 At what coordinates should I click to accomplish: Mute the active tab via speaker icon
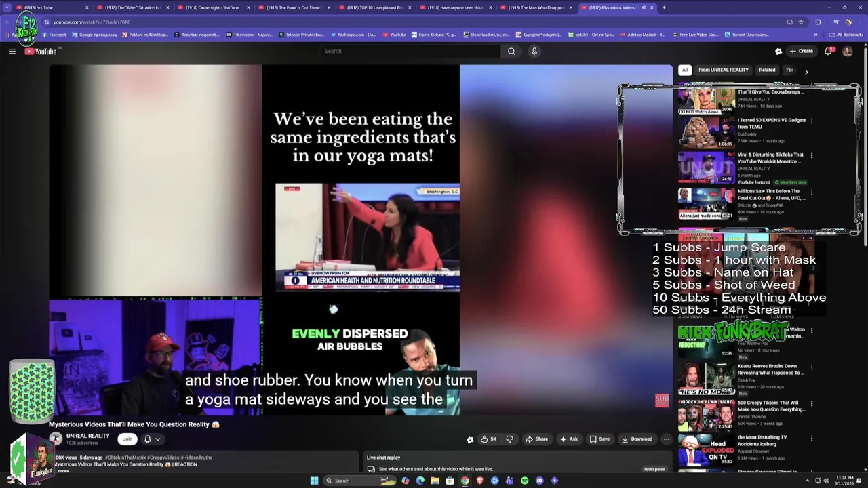(644, 7)
